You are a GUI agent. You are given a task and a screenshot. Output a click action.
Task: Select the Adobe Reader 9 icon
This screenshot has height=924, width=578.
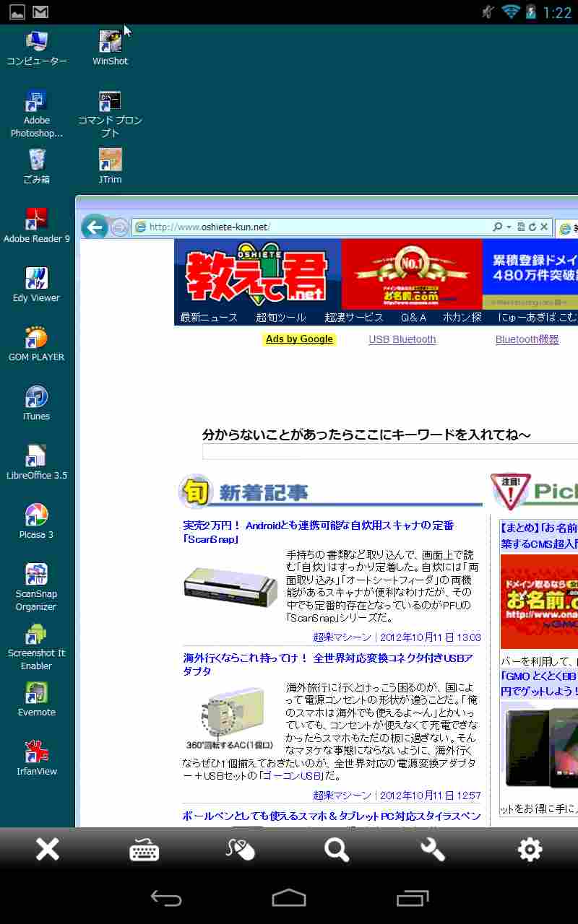(37, 226)
